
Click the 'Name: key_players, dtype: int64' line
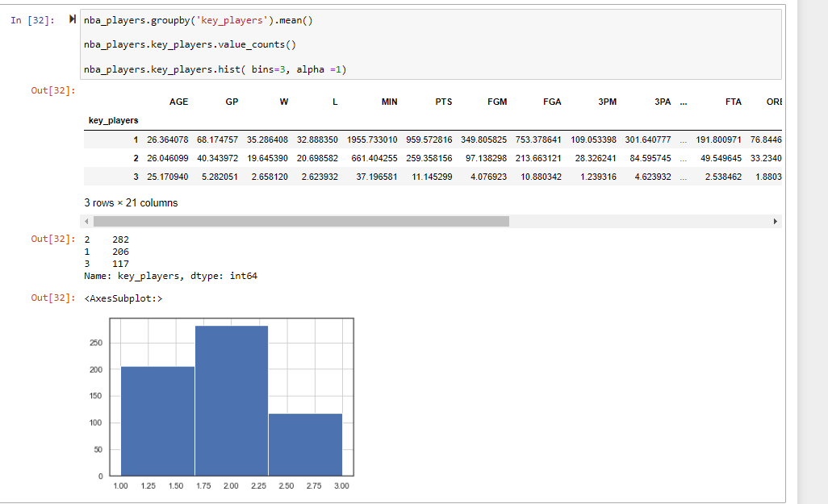(170, 276)
